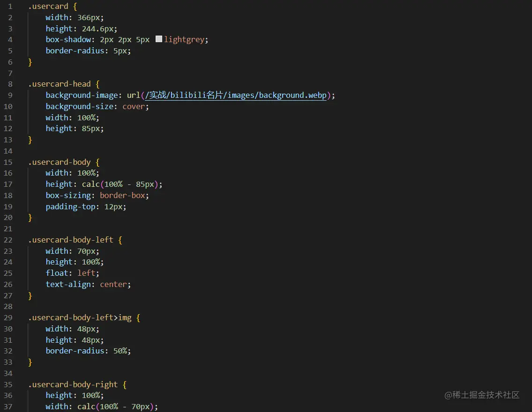This screenshot has width=532, height=412.
Task: Click the closing brace on line 13
Action: (x=30, y=140)
